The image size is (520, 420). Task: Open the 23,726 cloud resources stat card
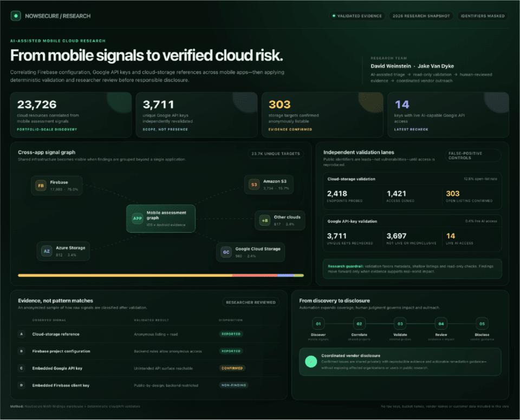pyautogui.click(x=71, y=115)
